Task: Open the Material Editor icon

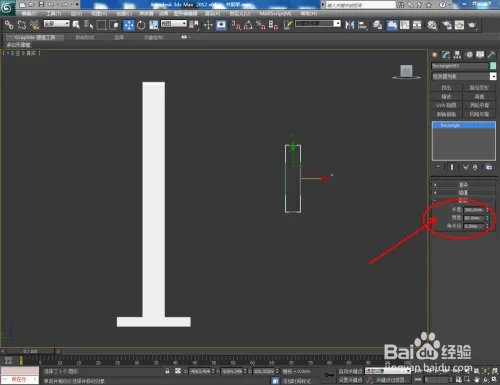Action: 432,25
